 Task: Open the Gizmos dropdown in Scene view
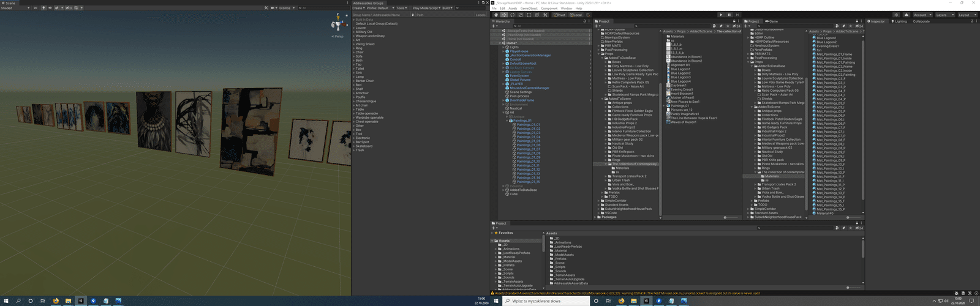(x=287, y=8)
